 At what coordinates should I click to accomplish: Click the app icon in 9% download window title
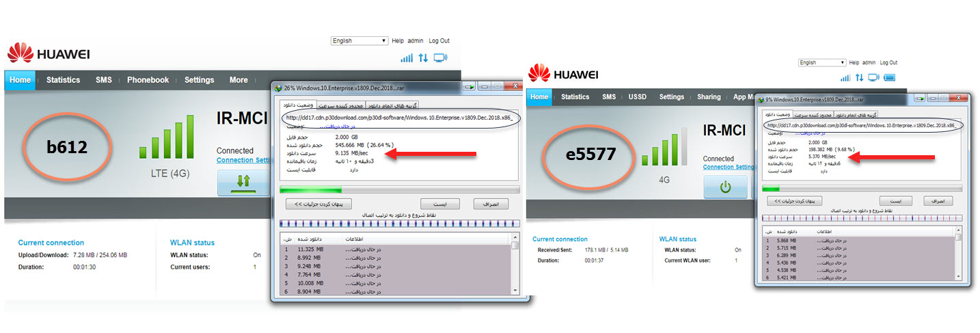(761, 100)
